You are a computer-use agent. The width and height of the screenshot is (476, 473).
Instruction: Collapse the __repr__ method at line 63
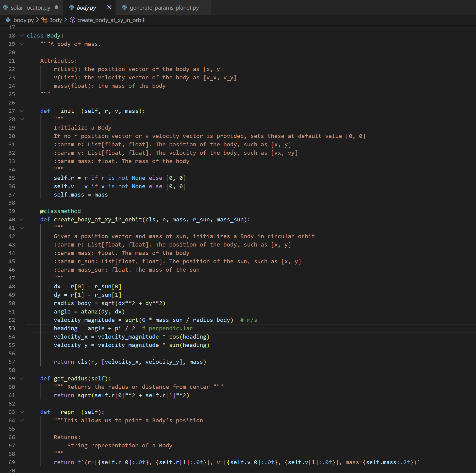tap(22, 412)
